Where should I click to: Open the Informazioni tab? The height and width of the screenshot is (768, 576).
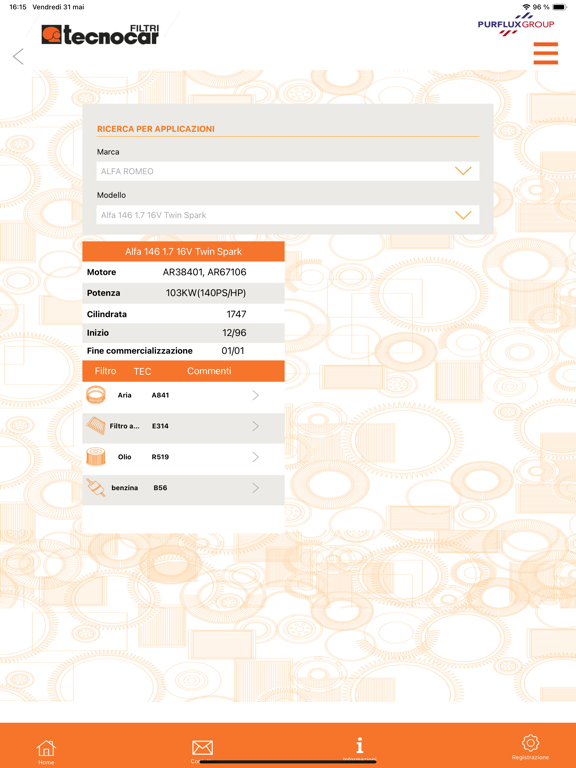[360, 749]
